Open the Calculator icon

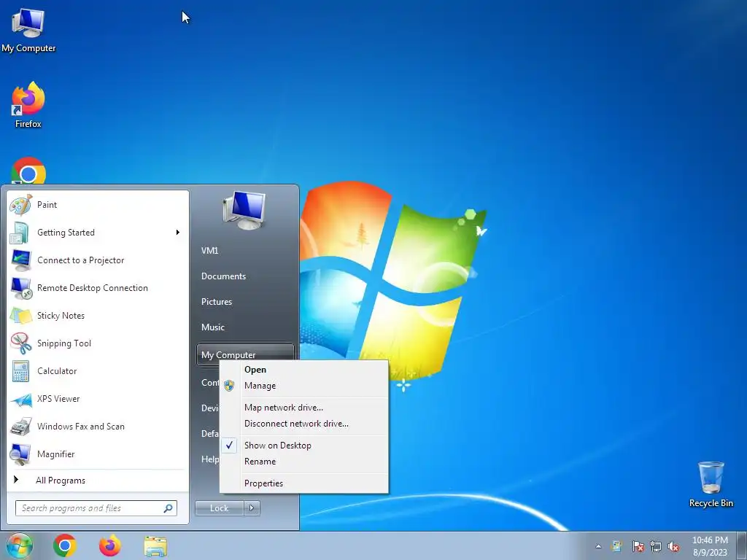(20, 371)
